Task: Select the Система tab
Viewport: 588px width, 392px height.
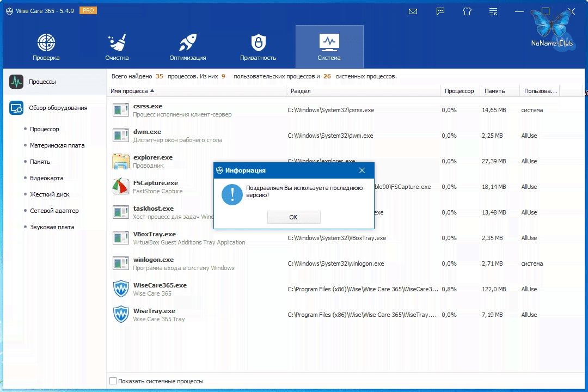Action: point(329,47)
